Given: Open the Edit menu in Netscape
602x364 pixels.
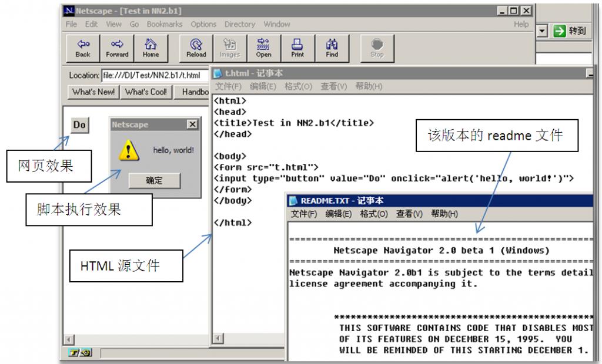Looking at the screenshot, I should [91, 24].
